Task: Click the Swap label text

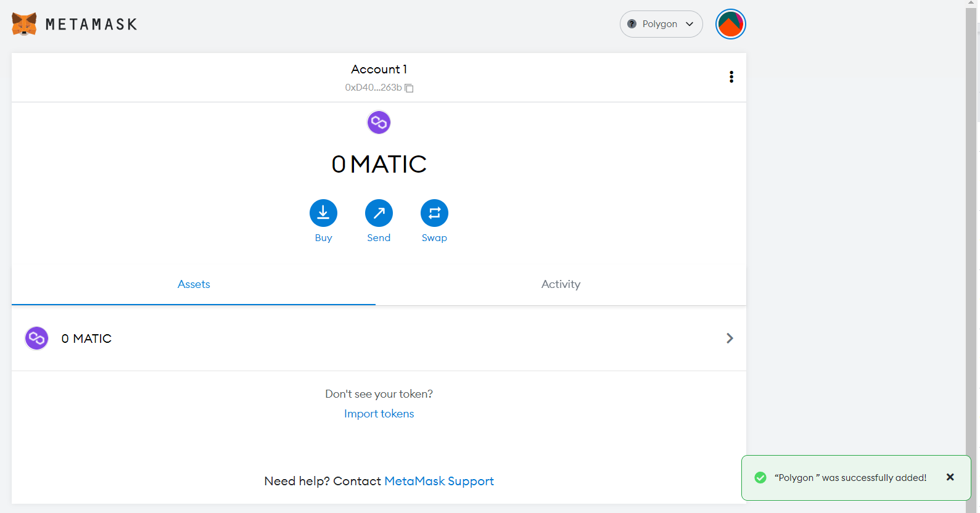Action: tap(434, 238)
